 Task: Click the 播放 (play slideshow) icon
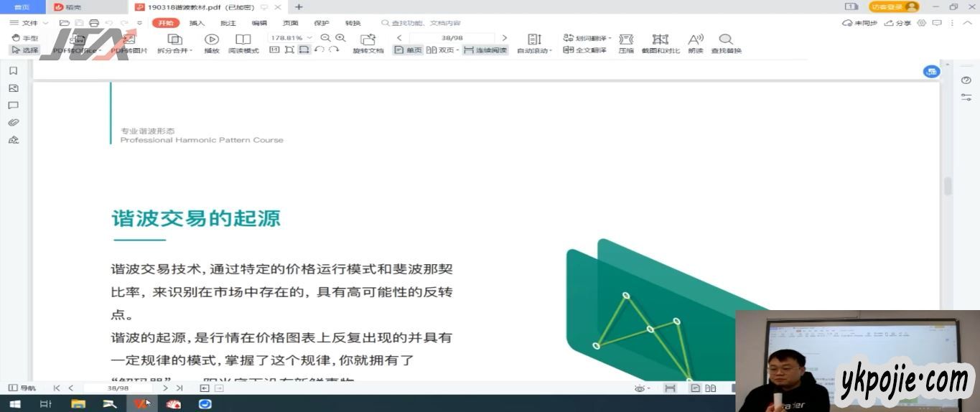(x=211, y=42)
